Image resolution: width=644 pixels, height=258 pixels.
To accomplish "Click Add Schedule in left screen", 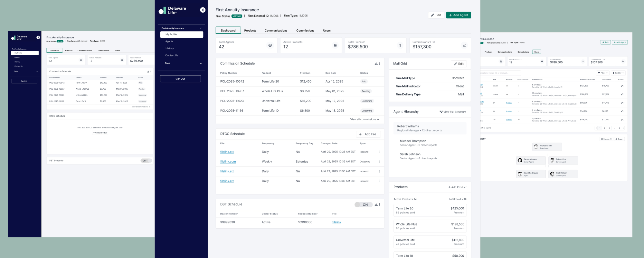I will [x=100, y=133].
